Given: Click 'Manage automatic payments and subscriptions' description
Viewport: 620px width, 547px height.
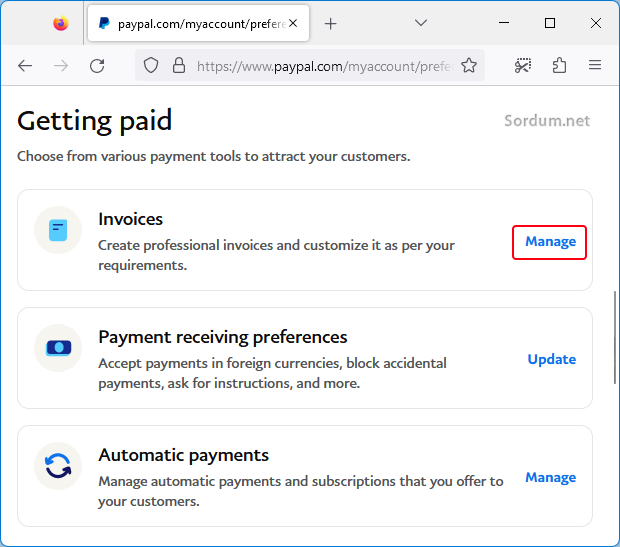Looking at the screenshot, I should coord(301,491).
